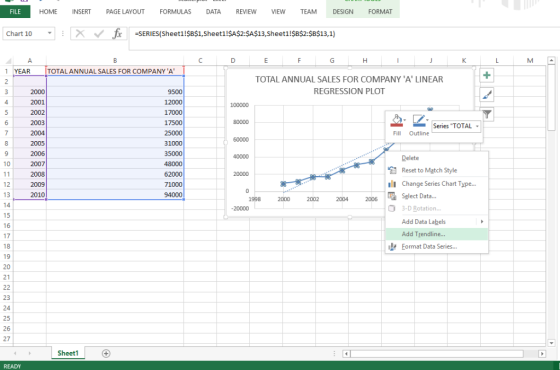Click the chart title text

click(349, 85)
